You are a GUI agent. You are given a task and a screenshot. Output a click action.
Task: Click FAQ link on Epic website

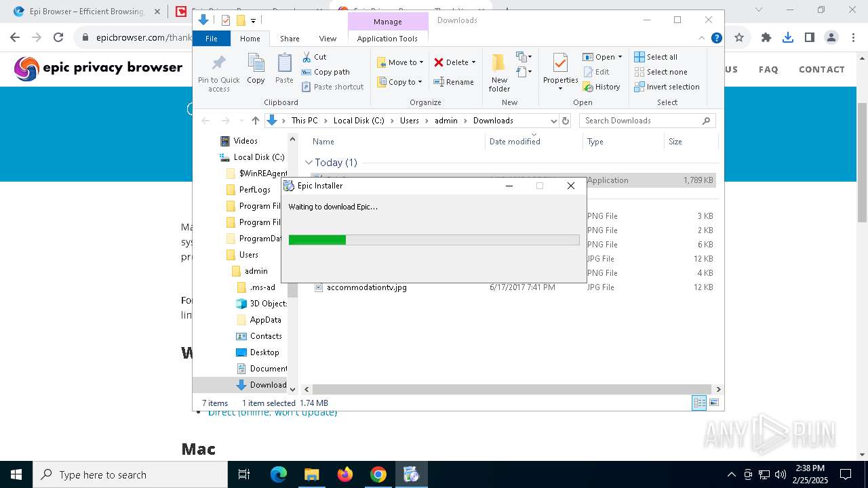click(x=768, y=69)
